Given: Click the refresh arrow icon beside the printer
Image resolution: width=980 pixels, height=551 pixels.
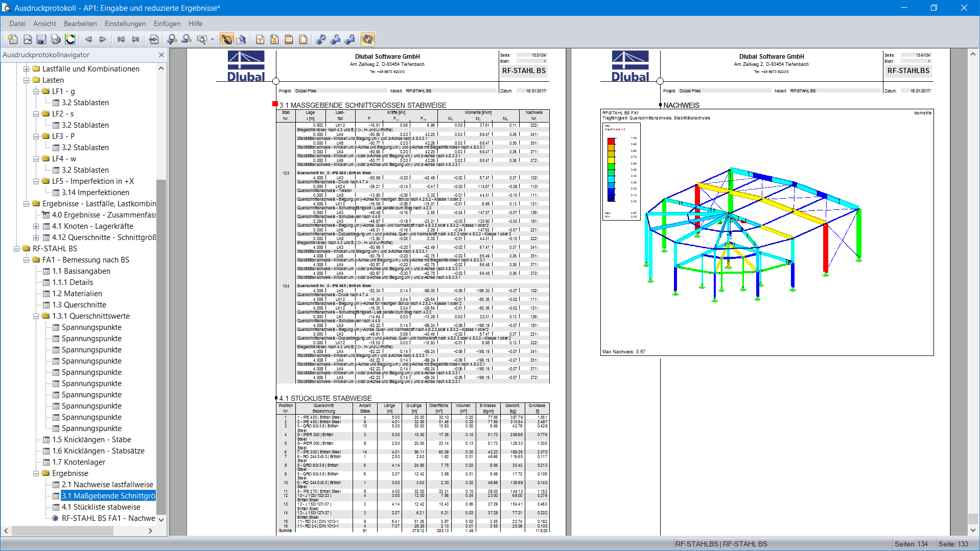Looking at the screenshot, I should [70, 39].
